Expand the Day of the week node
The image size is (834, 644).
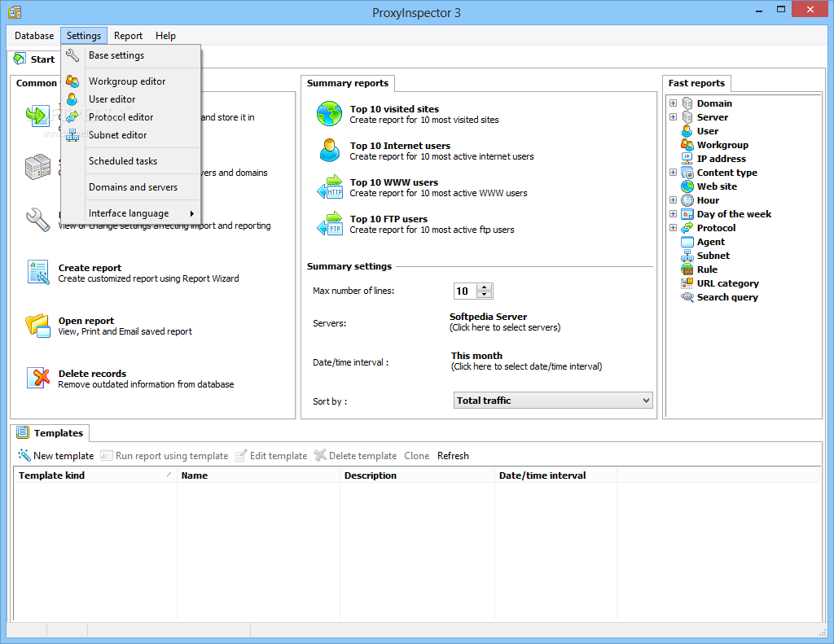(x=673, y=214)
